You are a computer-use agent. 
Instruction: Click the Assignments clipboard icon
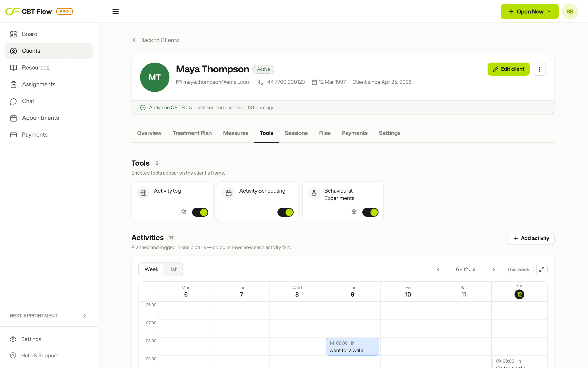tap(13, 84)
